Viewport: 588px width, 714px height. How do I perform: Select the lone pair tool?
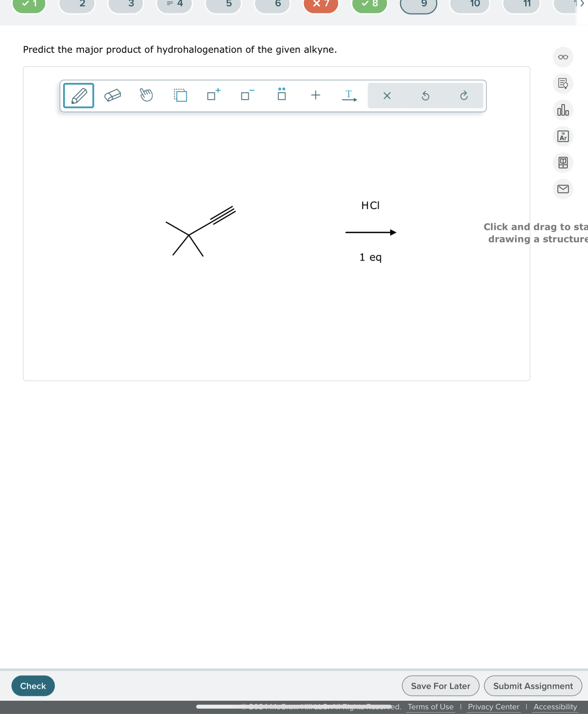(281, 95)
